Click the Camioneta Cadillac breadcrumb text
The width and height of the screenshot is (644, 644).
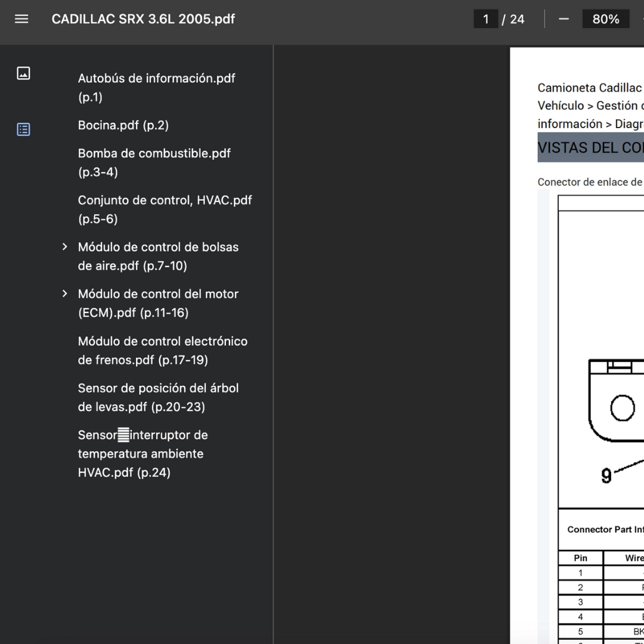coord(589,88)
